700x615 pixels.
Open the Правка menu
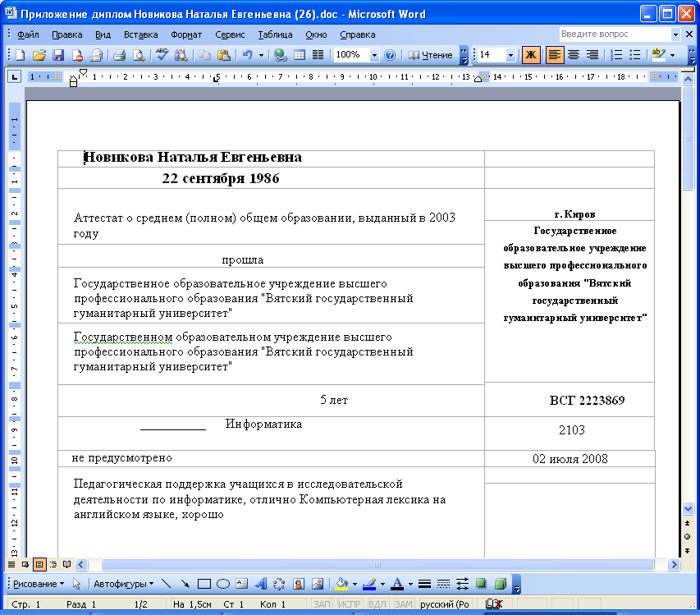point(67,34)
